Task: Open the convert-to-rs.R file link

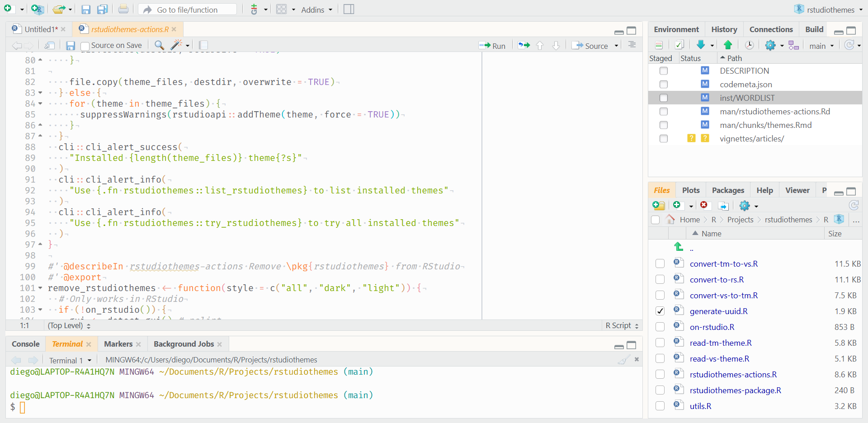Action: pyautogui.click(x=717, y=280)
